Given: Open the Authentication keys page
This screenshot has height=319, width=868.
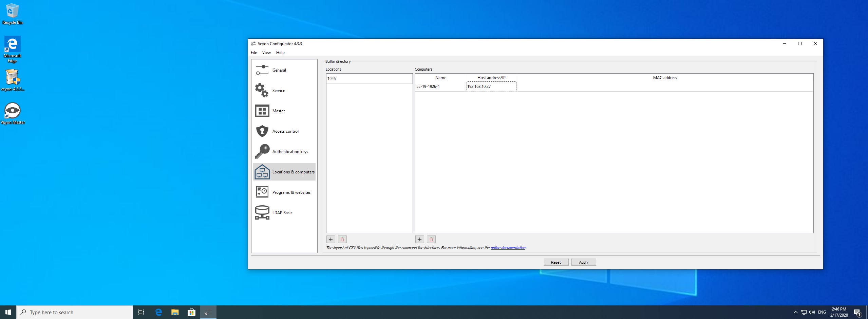Looking at the screenshot, I should tap(284, 151).
